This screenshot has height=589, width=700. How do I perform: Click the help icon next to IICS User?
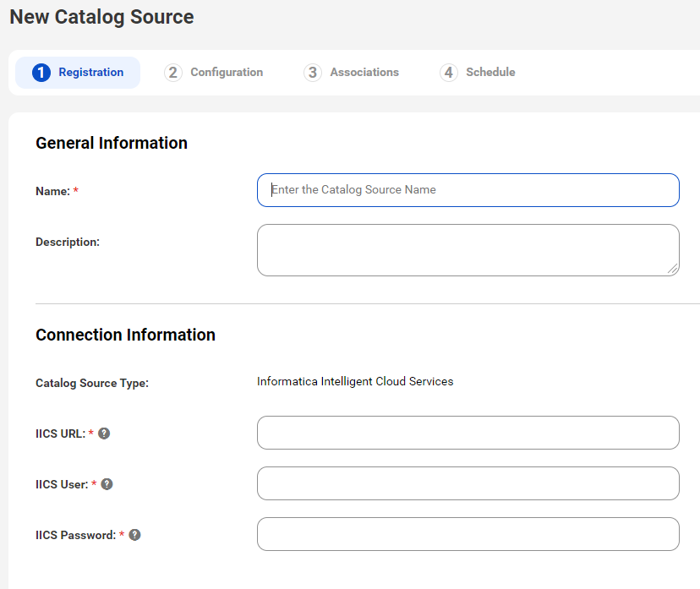107,484
